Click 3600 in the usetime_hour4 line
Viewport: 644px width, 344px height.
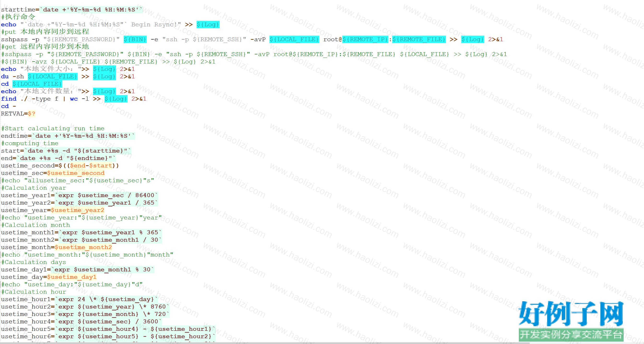click(x=151, y=322)
